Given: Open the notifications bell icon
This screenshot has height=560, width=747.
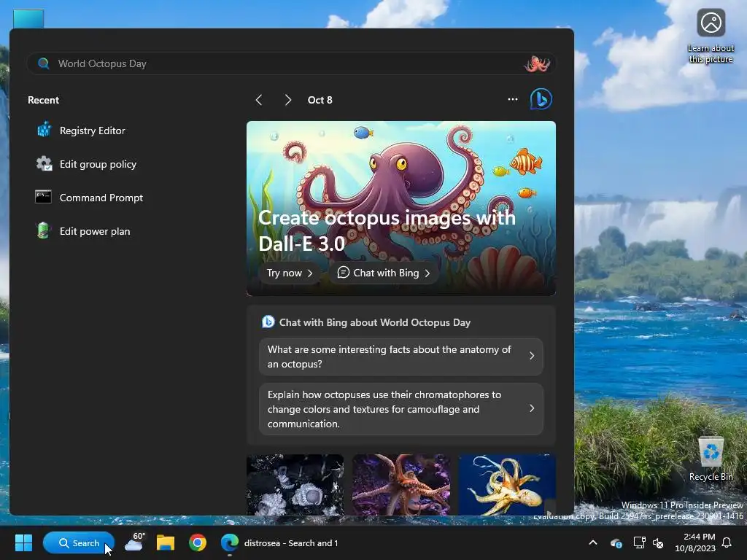Looking at the screenshot, I should point(727,542).
